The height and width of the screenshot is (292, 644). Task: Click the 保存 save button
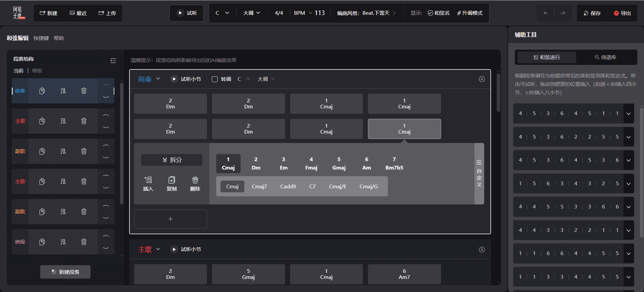click(592, 13)
